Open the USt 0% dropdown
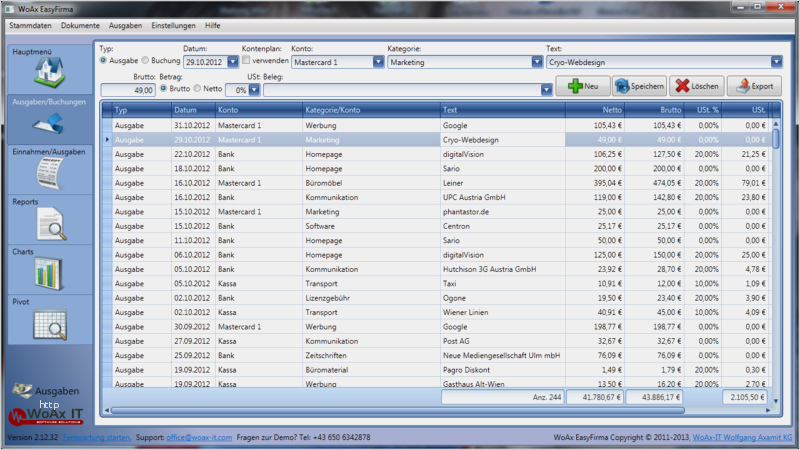Screen dimensions: 800x450 coord(254,90)
